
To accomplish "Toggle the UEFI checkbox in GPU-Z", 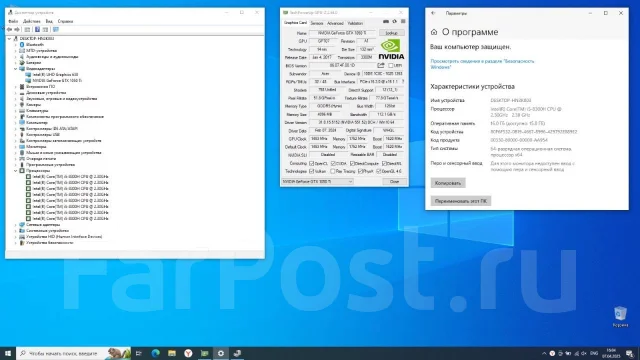I will 391,65.
